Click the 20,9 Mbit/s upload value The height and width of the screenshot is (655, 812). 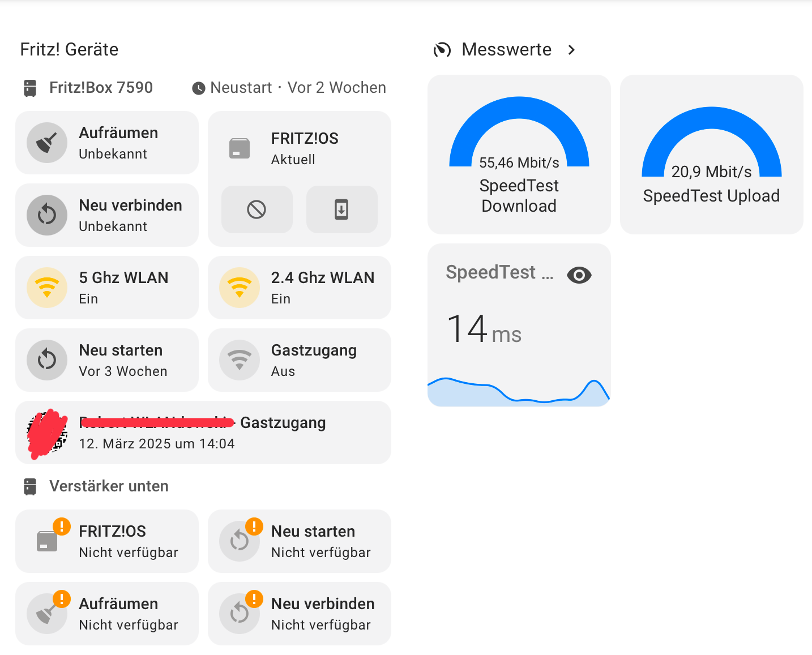(x=712, y=172)
